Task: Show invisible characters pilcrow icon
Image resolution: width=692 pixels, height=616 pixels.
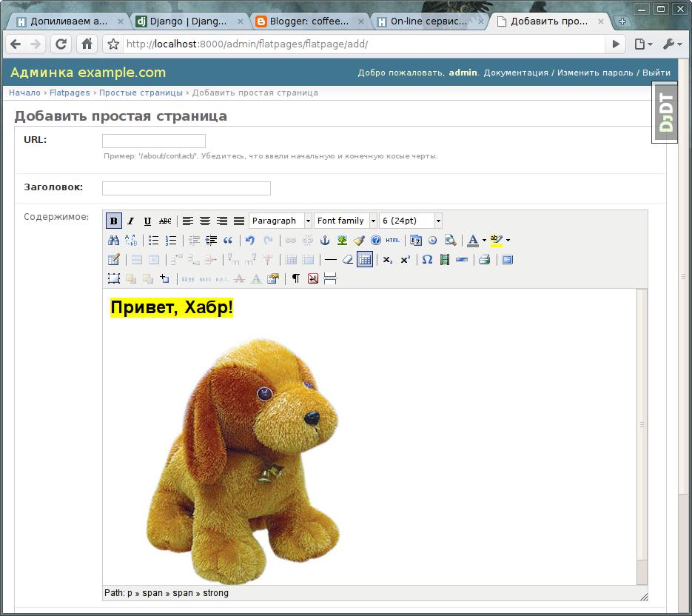Action: 296,278
